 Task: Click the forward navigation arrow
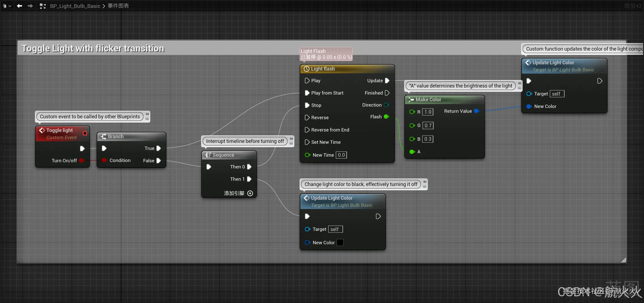point(30,6)
